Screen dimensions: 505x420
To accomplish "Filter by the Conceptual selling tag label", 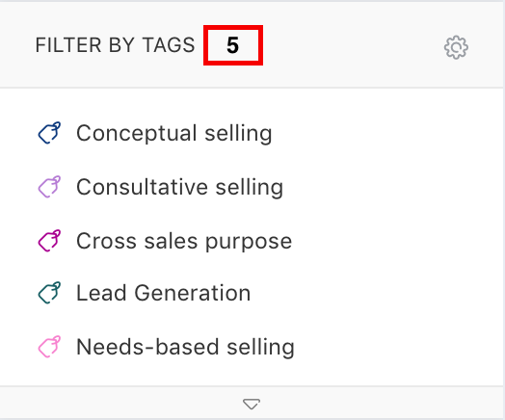I will 174,133.
